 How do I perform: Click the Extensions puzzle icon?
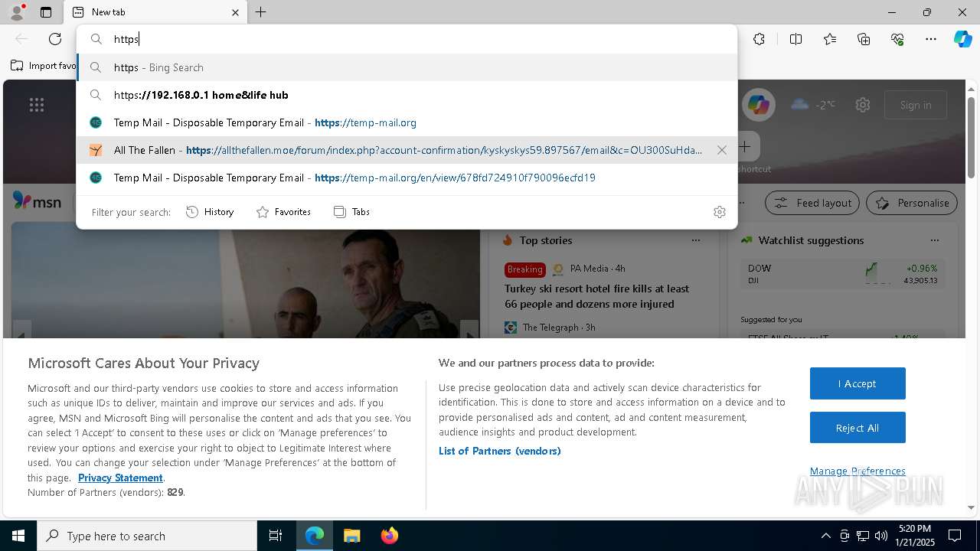coord(759,39)
